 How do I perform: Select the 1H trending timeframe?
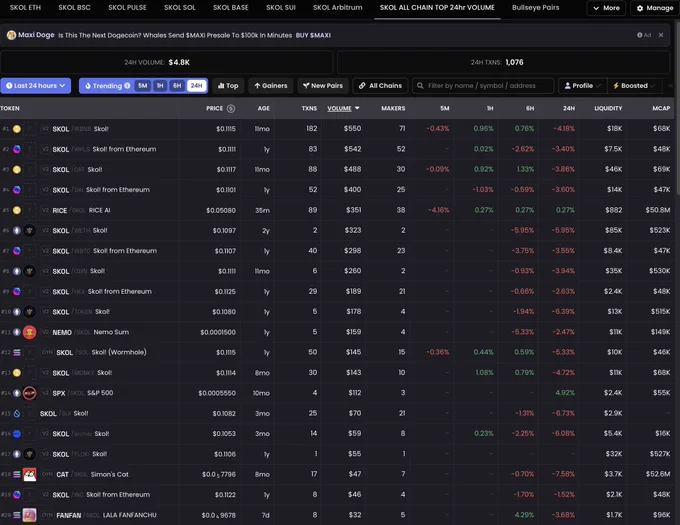(x=160, y=86)
